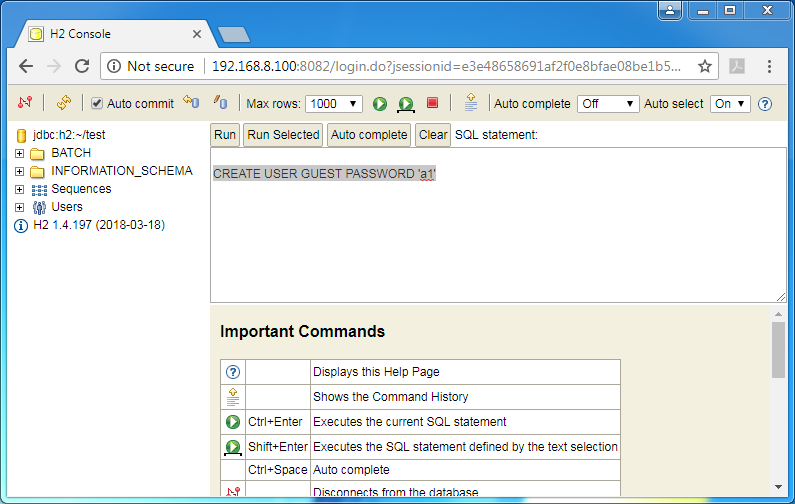Click the Rollback icon in the toolbar
This screenshot has height=504, width=795.
191,102
